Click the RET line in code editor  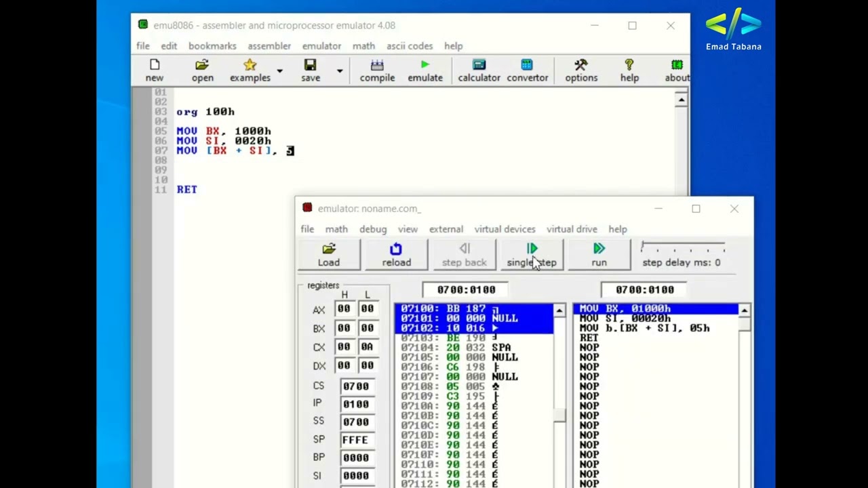tap(187, 190)
